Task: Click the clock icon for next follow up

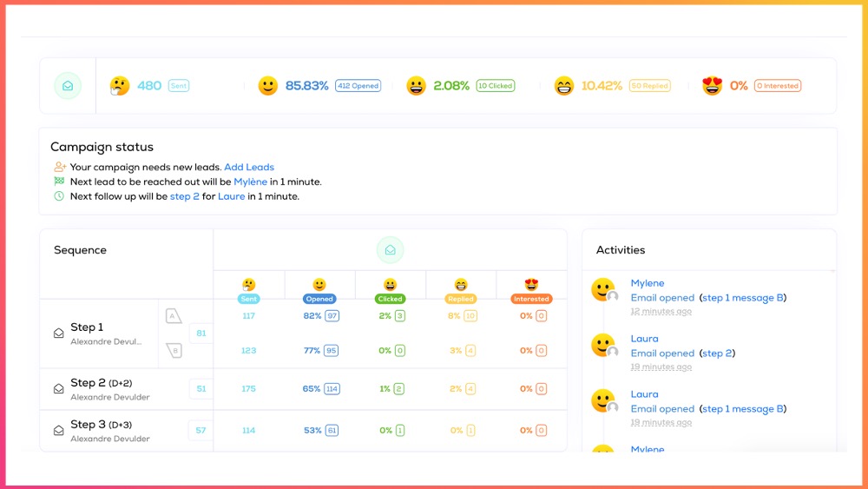Action: (59, 196)
